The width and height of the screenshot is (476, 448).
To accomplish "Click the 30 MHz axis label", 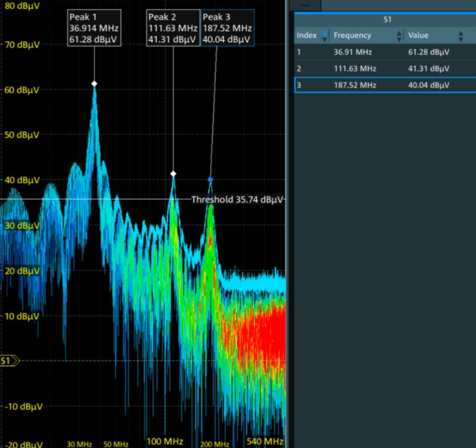I will (x=79, y=444).
